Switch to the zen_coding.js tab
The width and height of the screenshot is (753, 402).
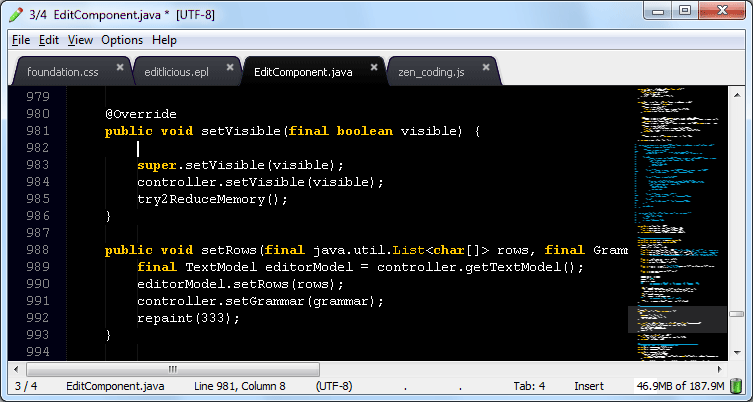[x=432, y=72]
